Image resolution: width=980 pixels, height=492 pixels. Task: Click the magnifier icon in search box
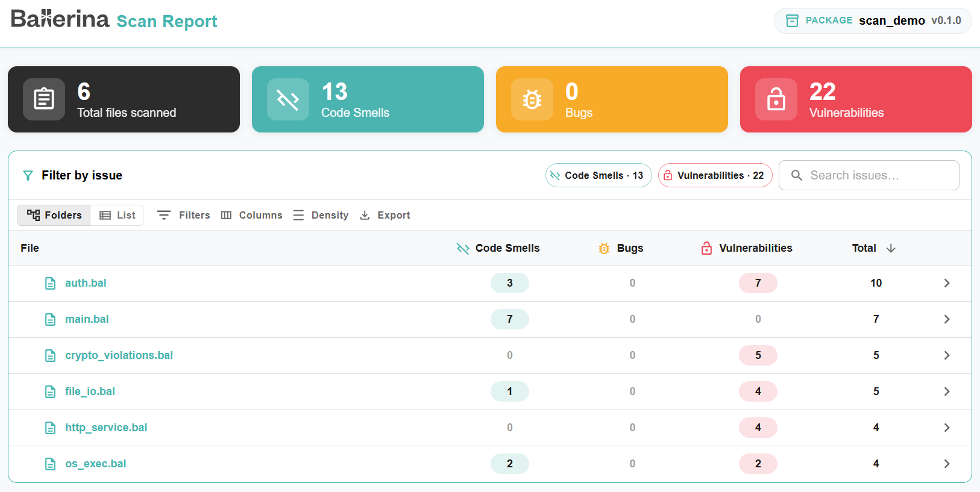796,175
